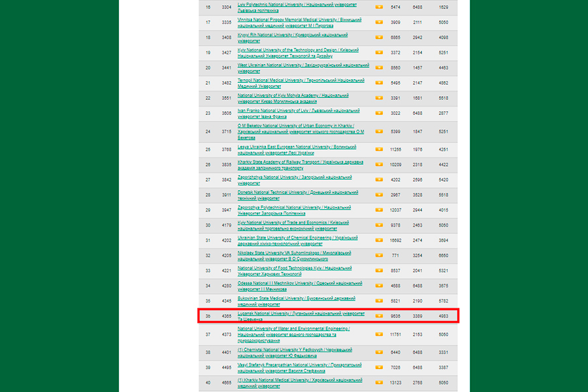
Task: Open the Donetsk National Technical University link
Action: pyautogui.click(x=298, y=195)
